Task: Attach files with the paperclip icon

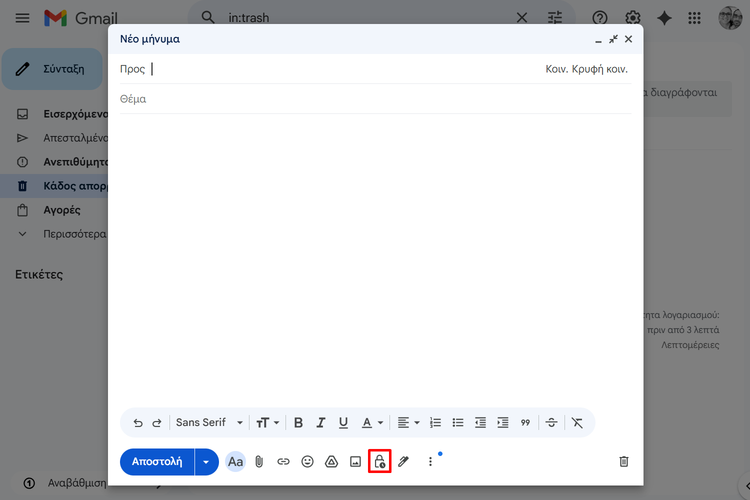Action: point(259,462)
